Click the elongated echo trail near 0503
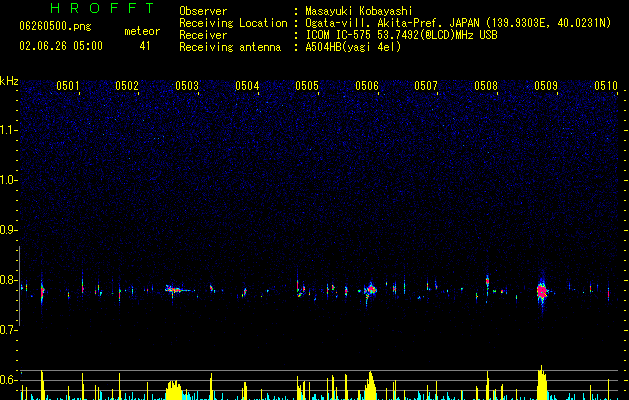 coord(179,289)
